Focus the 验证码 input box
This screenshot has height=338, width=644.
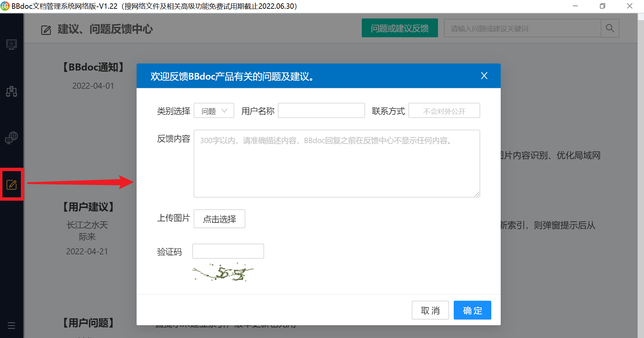coord(228,251)
